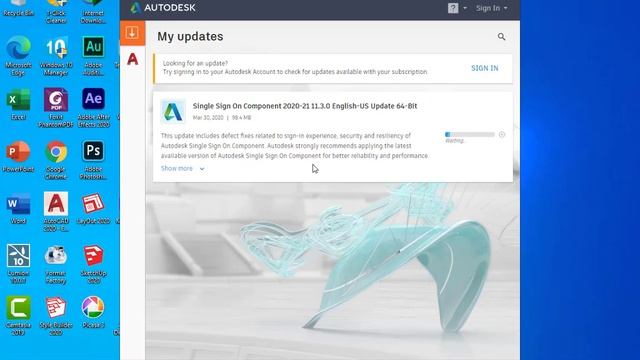Screen dimensions: 640x360
Task: Open Format Factory shortcut
Action: click(56, 264)
